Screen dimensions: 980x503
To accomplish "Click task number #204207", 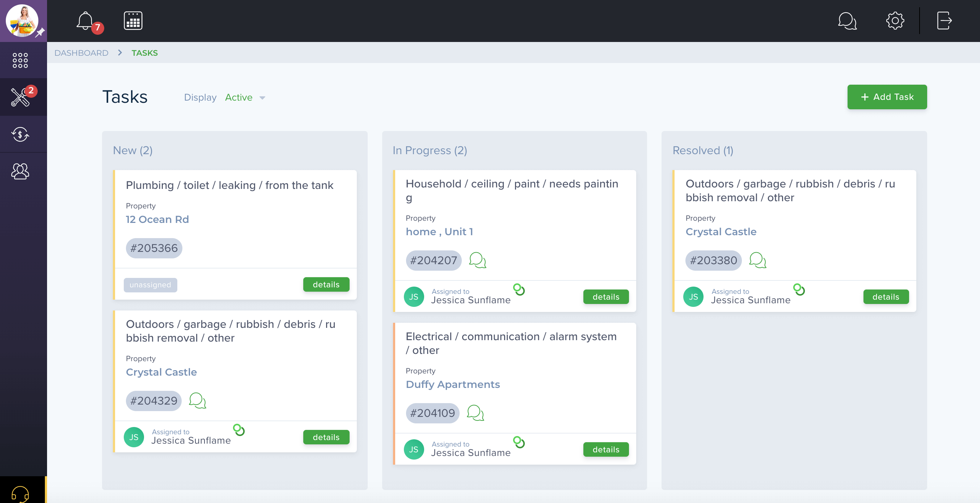I will (434, 260).
